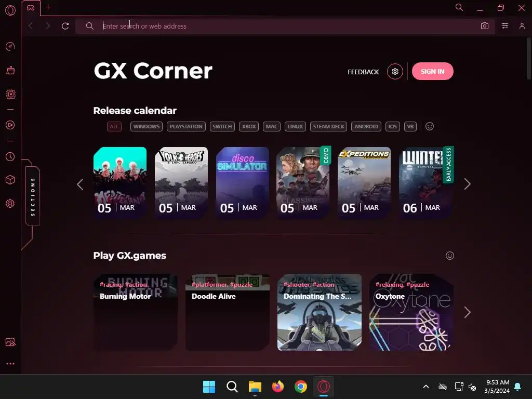Open the Player icon in sidebar
This screenshot has height=399, width=532.
point(10,125)
